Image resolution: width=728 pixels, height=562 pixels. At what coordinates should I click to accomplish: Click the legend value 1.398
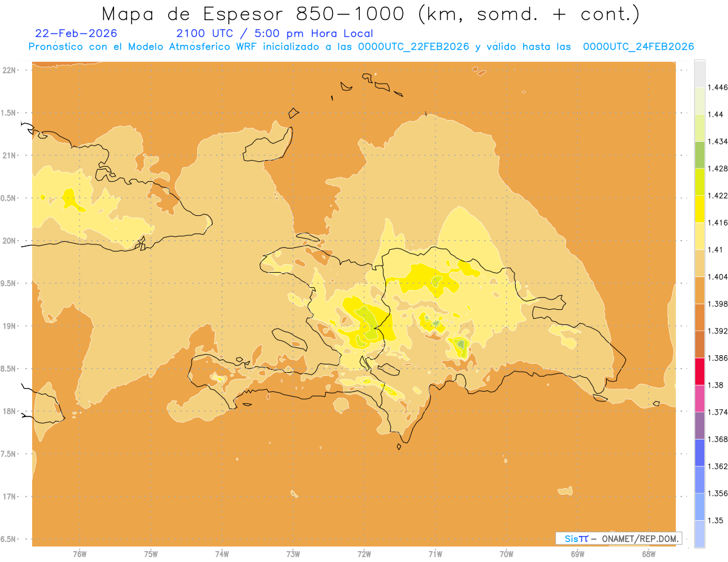pos(718,304)
